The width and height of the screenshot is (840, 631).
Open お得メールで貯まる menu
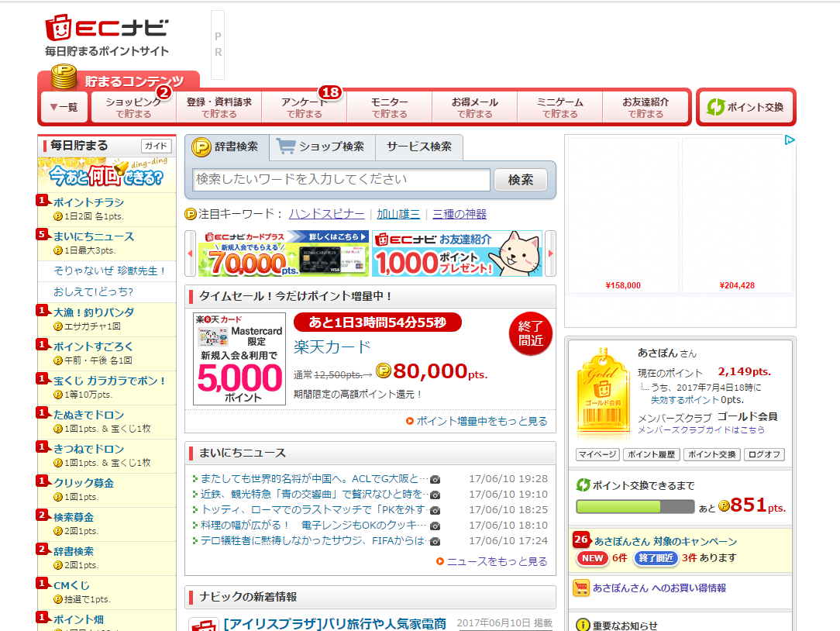(475, 107)
